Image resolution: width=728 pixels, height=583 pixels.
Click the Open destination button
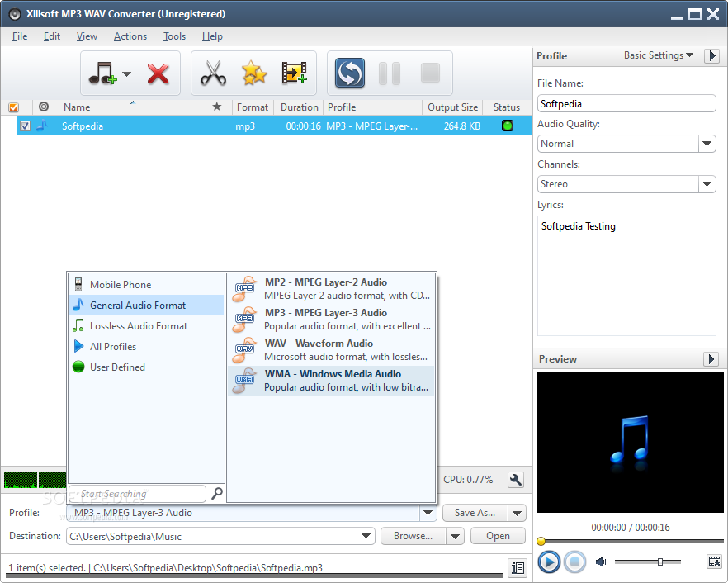coord(498,536)
